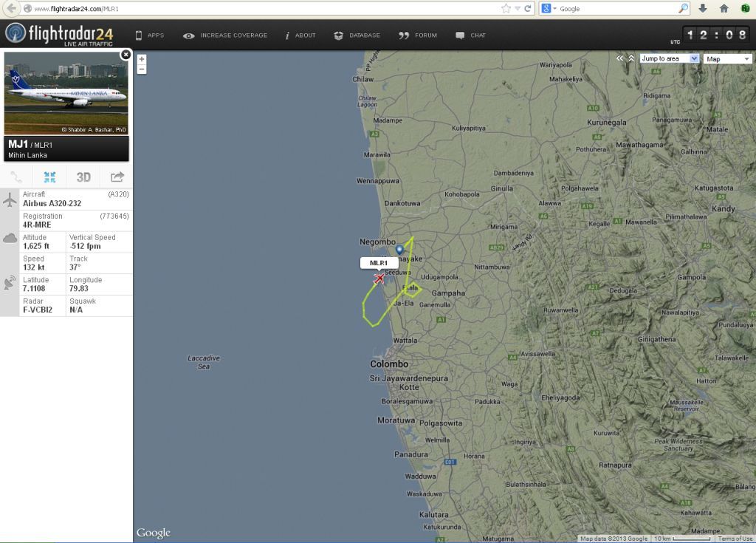Click the MJ1 flight number heading
The width and height of the screenshot is (756, 543).
coord(18,144)
